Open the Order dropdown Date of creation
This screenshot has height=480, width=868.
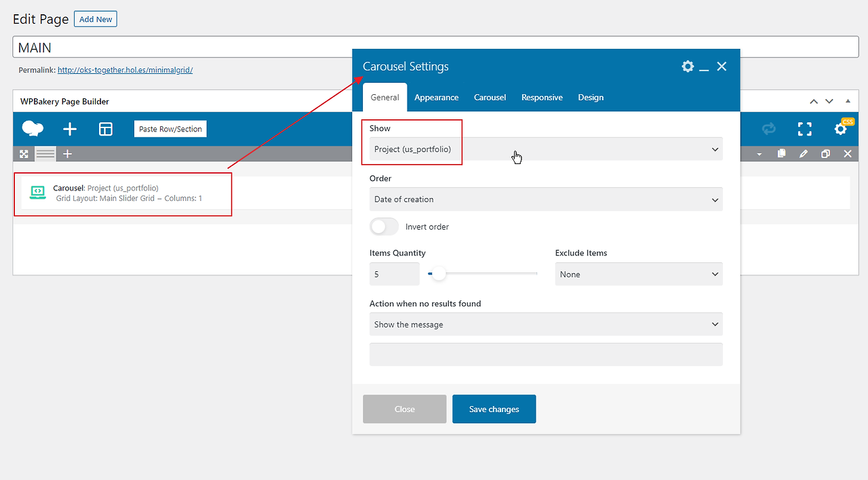coord(546,199)
